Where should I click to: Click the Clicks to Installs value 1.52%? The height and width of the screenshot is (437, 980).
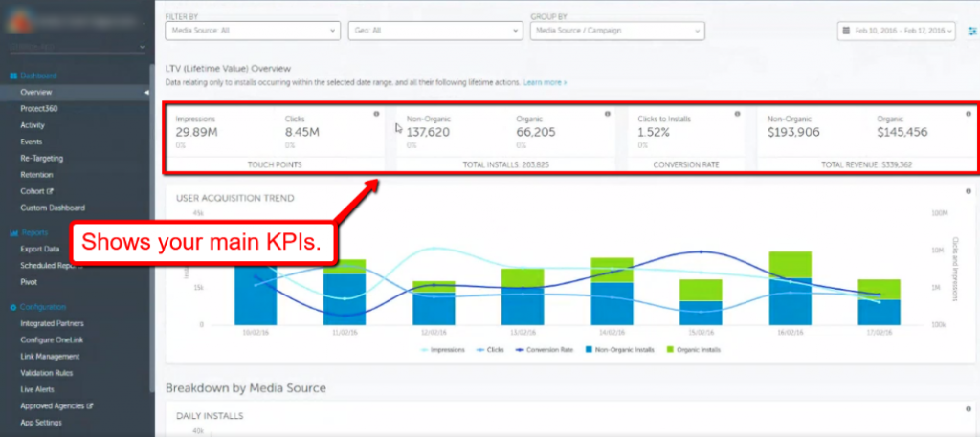click(654, 132)
